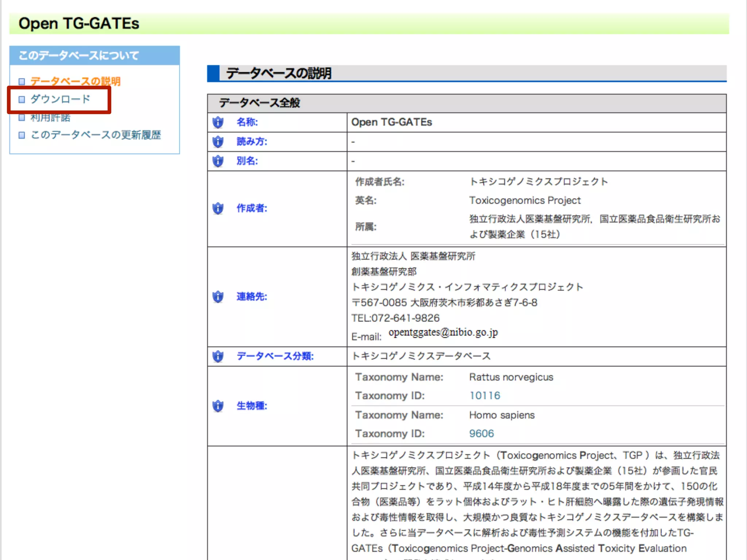The width and height of the screenshot is (747, 560).
Task: Click the info icon beside 読み方
Action: click(x=218, y=141)
